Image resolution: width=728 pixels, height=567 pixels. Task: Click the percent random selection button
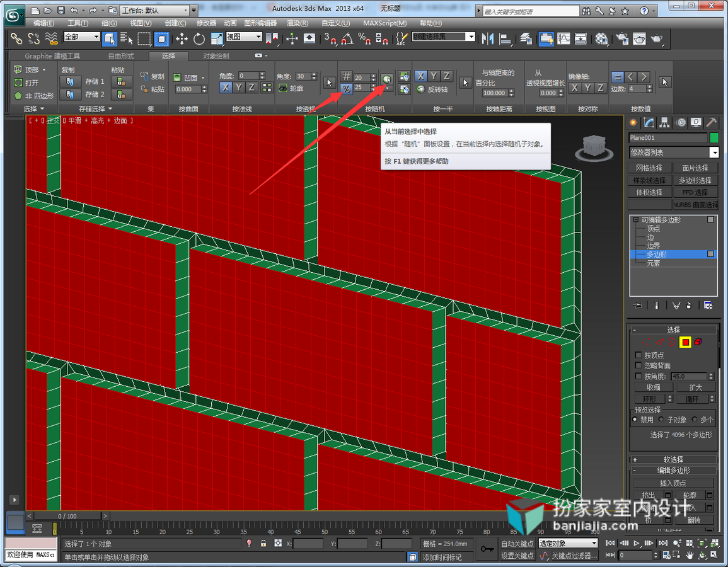click(x=347, y=89)
